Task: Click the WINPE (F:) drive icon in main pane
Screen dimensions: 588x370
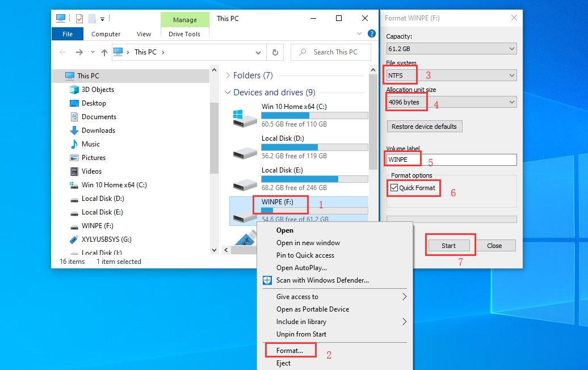Action: click(245, 217)
